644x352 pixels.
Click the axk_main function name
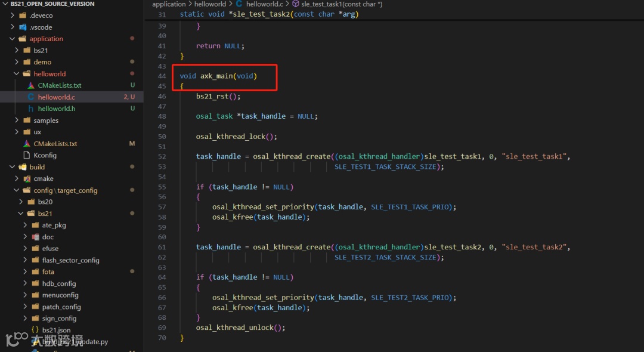(x=216, y=76)
